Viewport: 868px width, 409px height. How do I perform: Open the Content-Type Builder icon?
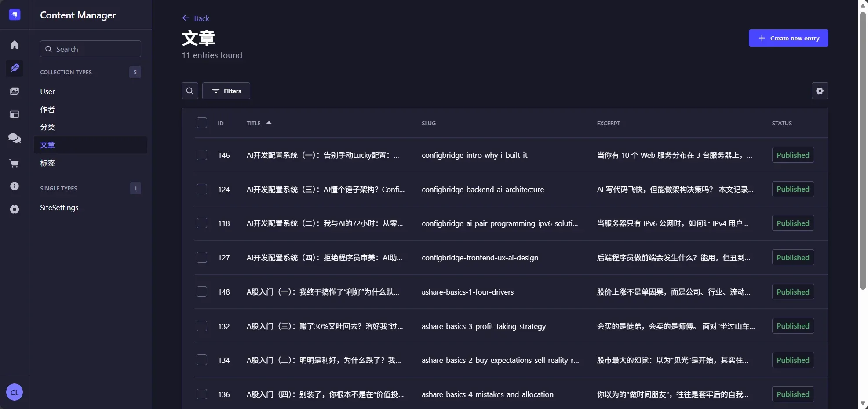point(15,114)
